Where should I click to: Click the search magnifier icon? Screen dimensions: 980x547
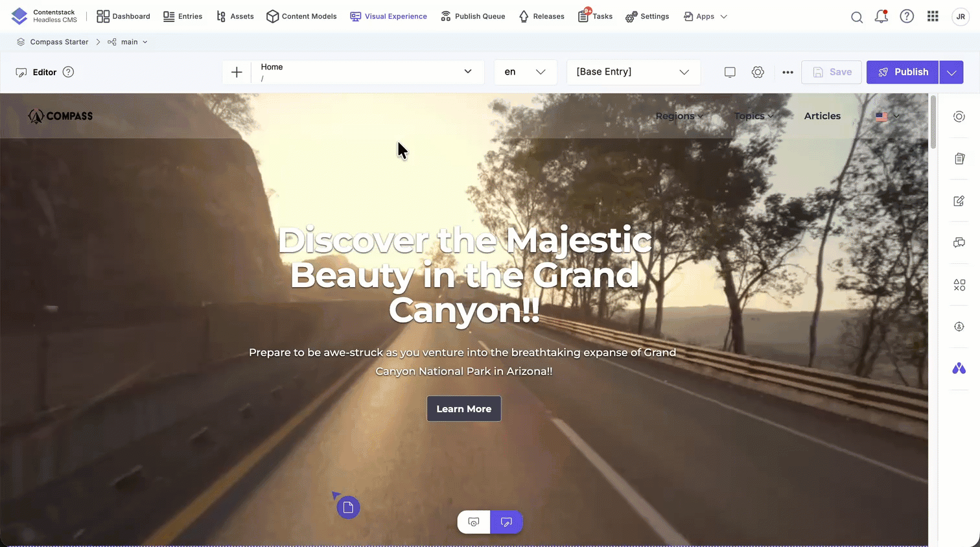(857, 17)
